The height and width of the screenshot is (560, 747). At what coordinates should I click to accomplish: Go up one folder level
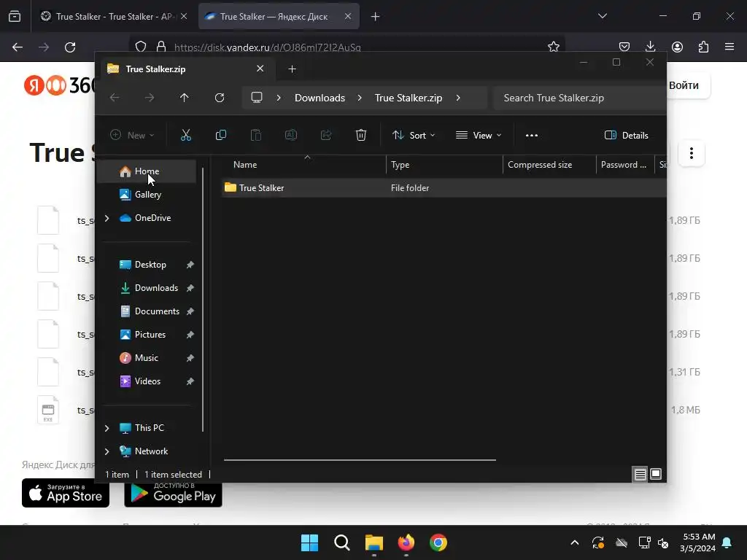click(185, 98)
